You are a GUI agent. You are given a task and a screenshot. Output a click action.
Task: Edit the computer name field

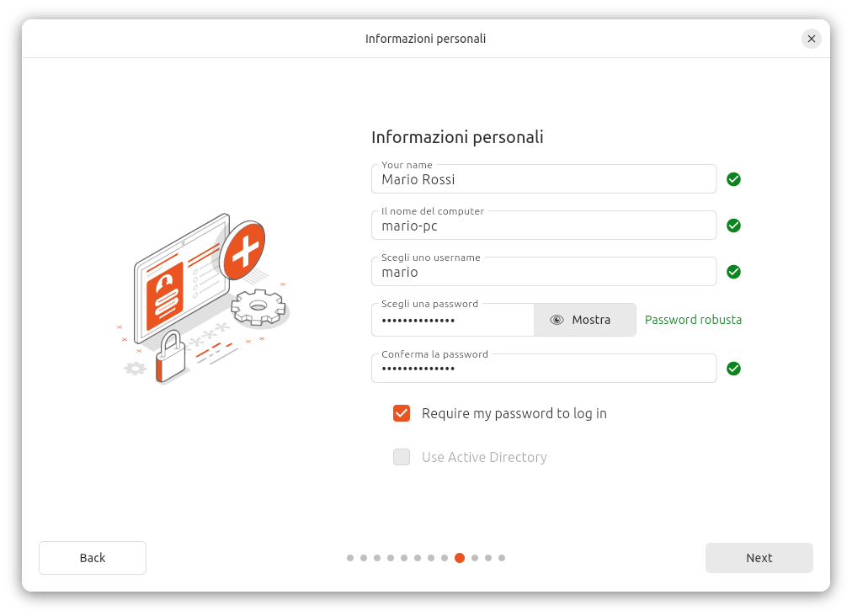pos(543,226)
